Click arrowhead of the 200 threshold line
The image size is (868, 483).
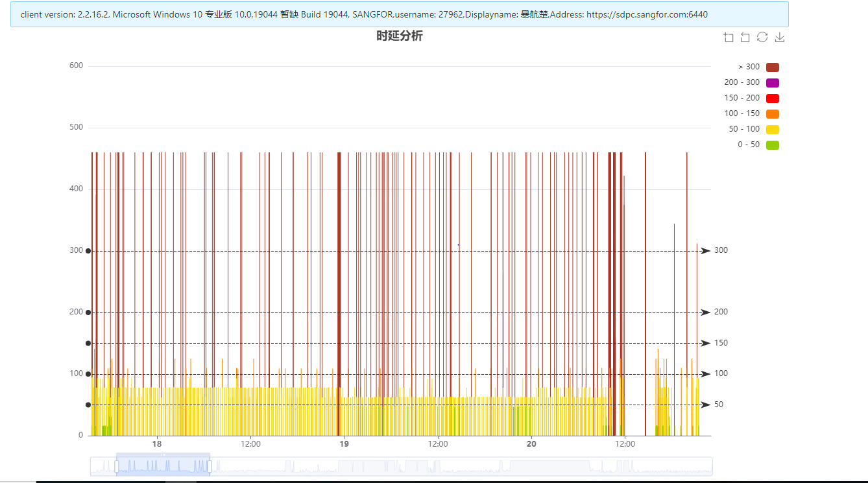705,312
